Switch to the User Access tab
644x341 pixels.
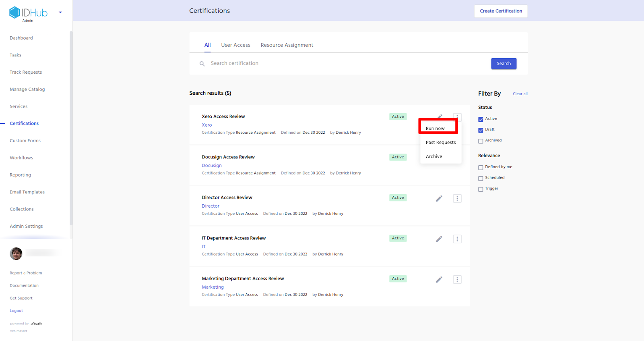tap(235, 45)
